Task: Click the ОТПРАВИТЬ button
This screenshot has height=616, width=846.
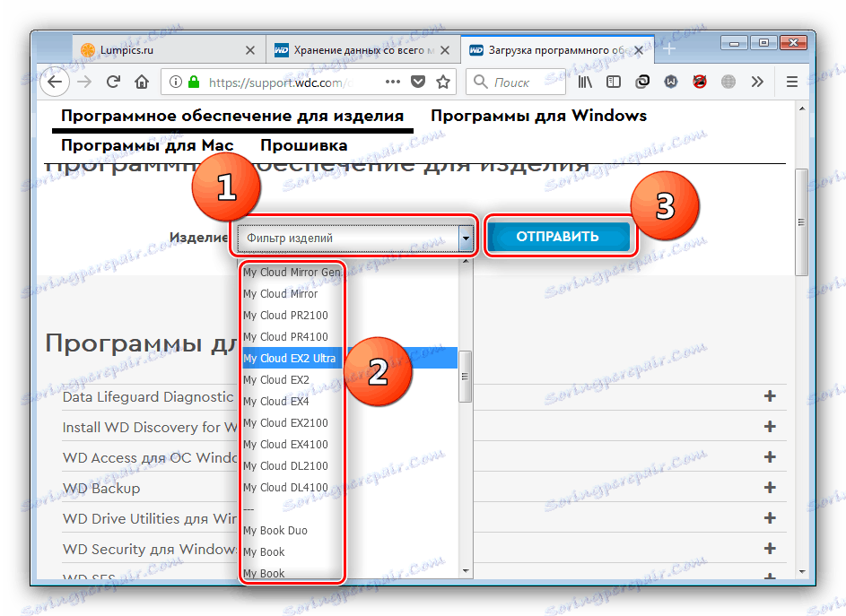Action: [558, 237]
